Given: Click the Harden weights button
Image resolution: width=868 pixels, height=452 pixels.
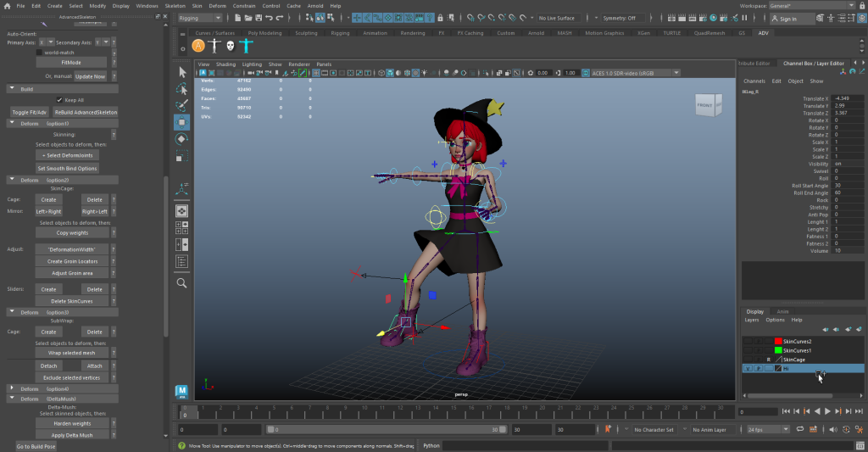Looking at the screenshot, I should point(72,424).
